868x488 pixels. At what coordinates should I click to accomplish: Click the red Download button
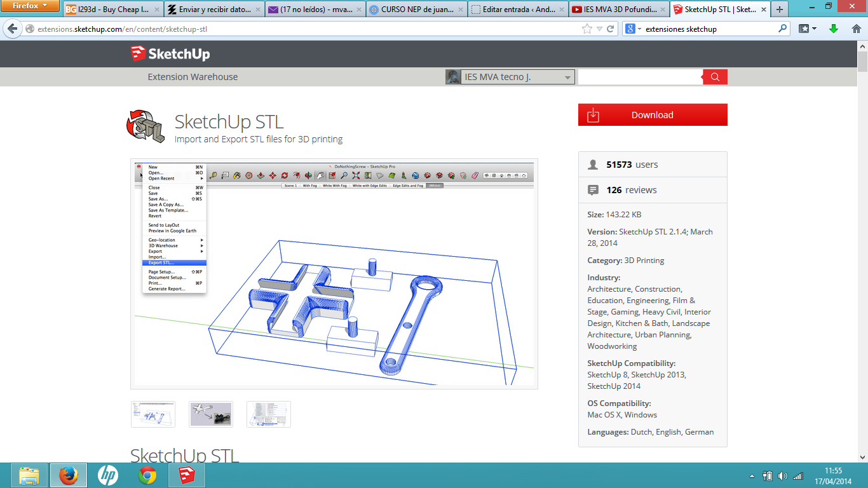[x=653, y=115]
